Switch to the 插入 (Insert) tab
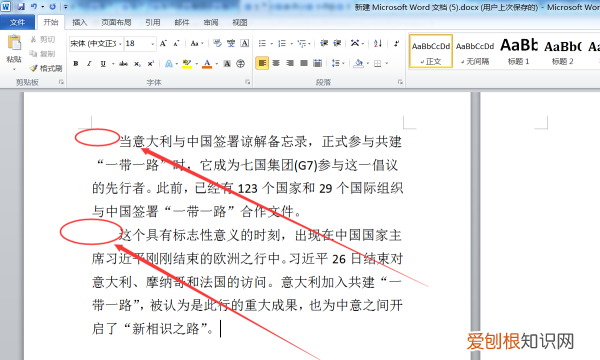 [x=80, y=22]
